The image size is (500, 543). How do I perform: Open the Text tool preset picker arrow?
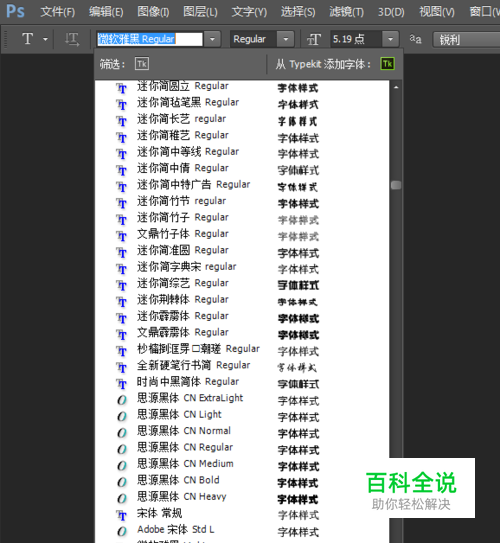click(45, 39)
